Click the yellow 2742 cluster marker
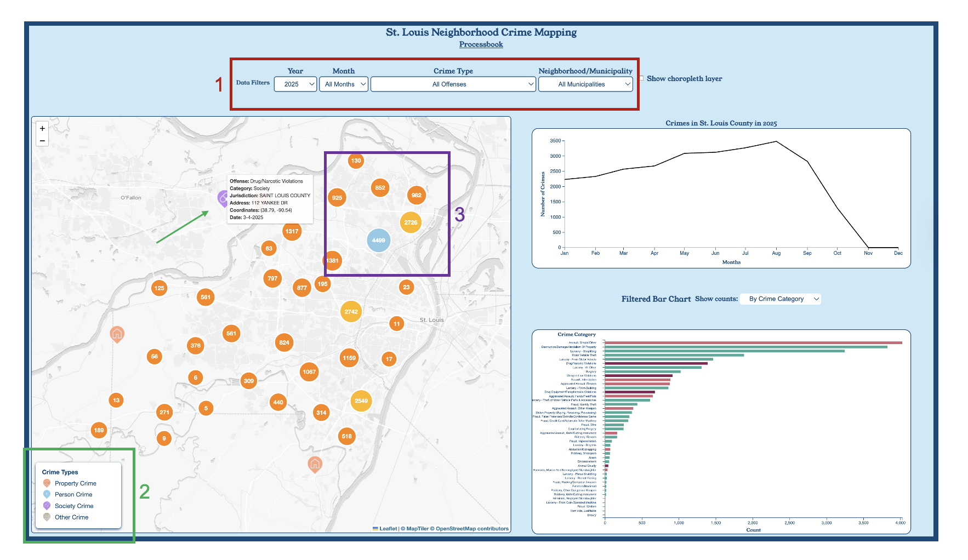 (351, 312)
